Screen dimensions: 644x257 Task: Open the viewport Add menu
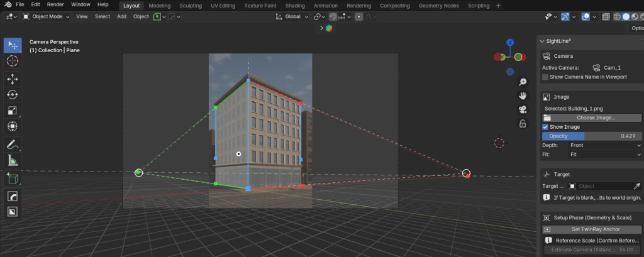pyautogui.click(x=121, y=17)
